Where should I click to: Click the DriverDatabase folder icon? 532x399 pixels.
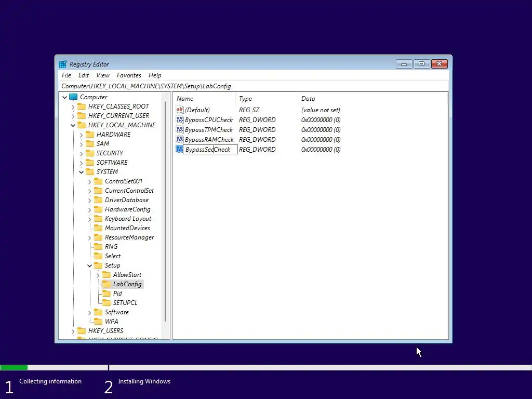pyautogui.click(x=98, y=200)
